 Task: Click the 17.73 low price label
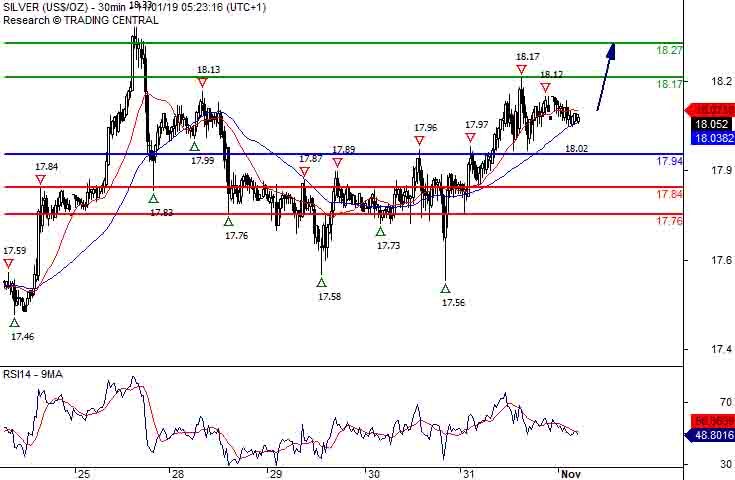coord(389,245)
